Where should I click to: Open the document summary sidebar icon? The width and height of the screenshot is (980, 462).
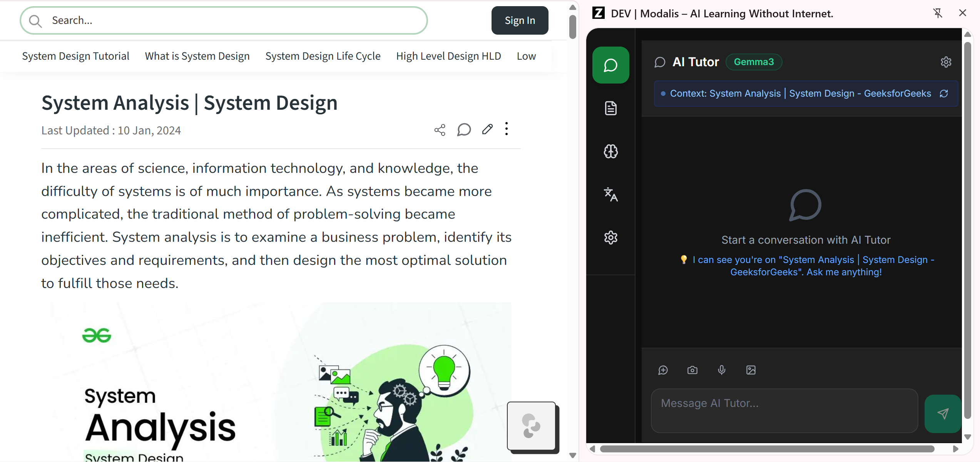tap(610, 108)
